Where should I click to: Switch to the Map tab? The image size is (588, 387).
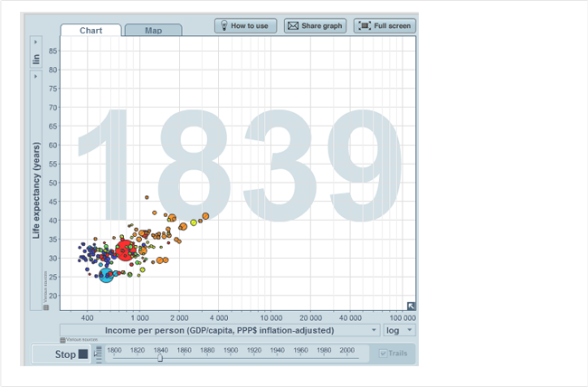153,30
